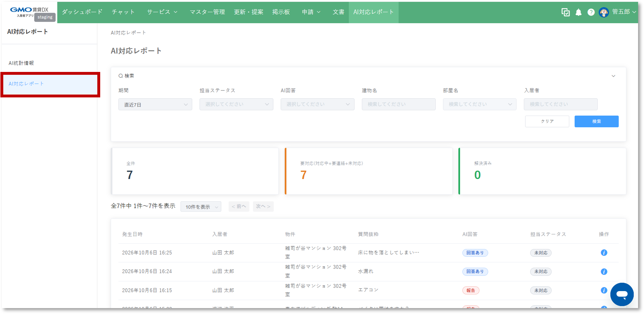This screenshot has height=314, width=644.
Task: Collapse the 検索 panel chevron
Action: [613, 76]
